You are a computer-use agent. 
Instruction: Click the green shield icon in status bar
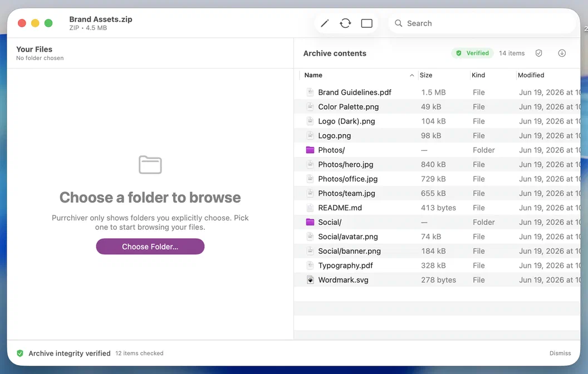[x=20, y=353]
